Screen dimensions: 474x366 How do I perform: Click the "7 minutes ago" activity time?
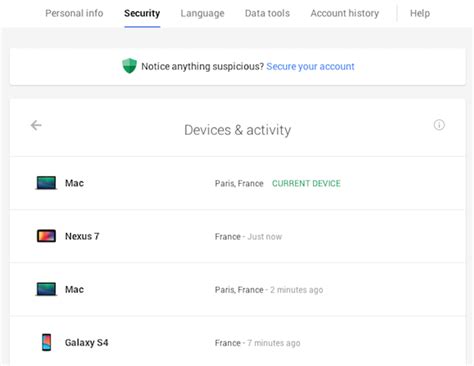click(274, 343)
